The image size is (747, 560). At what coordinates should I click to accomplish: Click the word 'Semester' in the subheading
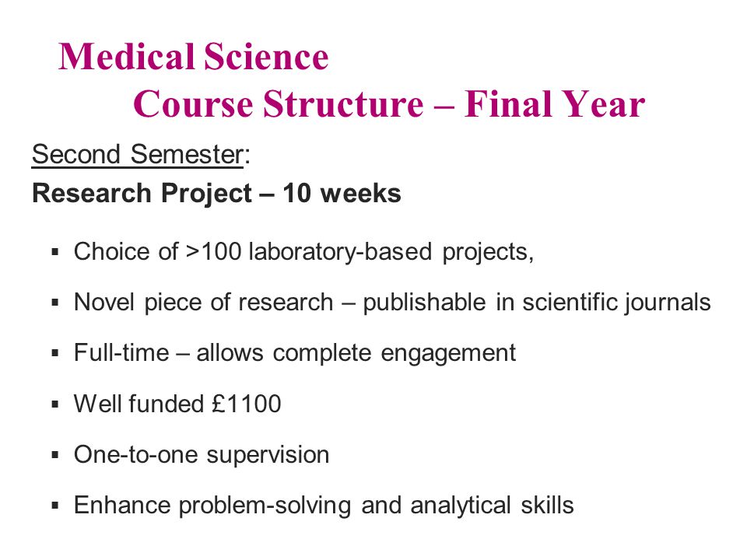pyautogui.click(x=188, y=155)
